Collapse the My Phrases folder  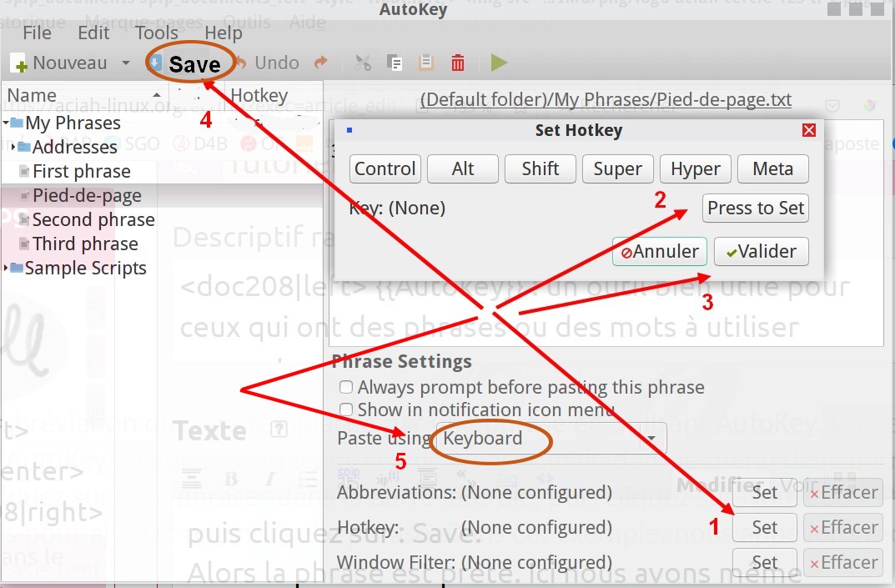coord(6,122)
